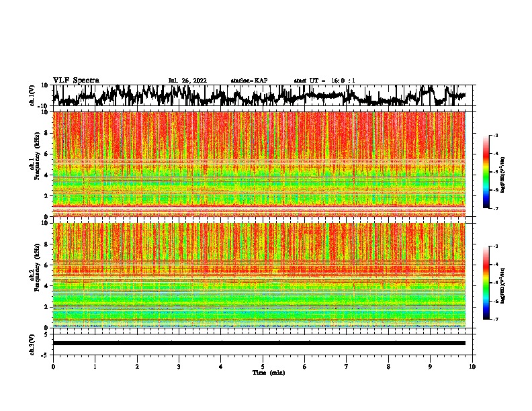532x411 pixels.
Task: Click the "-7" label on ch.2 colorbar
Action: coord(495,319)
